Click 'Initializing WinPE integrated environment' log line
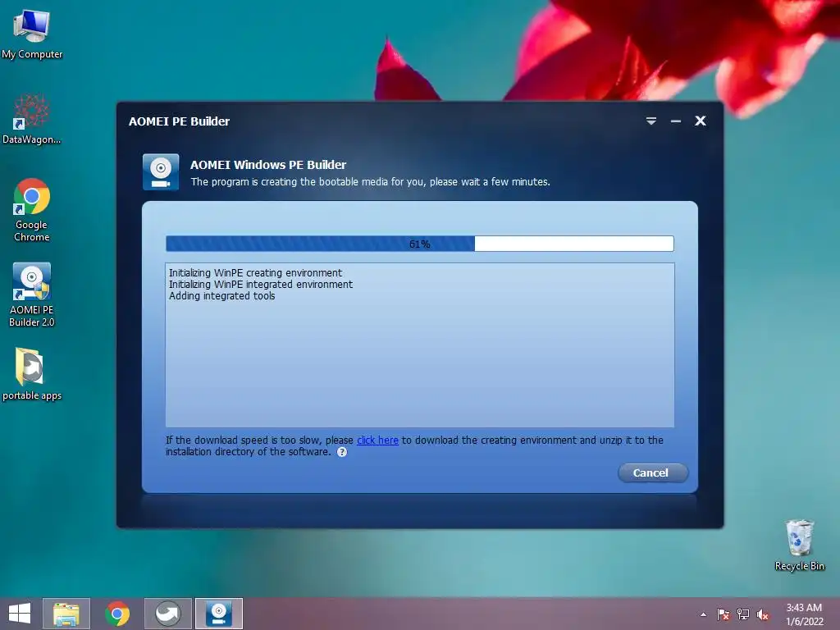840x630 pixels. click(x=260, y=285)
